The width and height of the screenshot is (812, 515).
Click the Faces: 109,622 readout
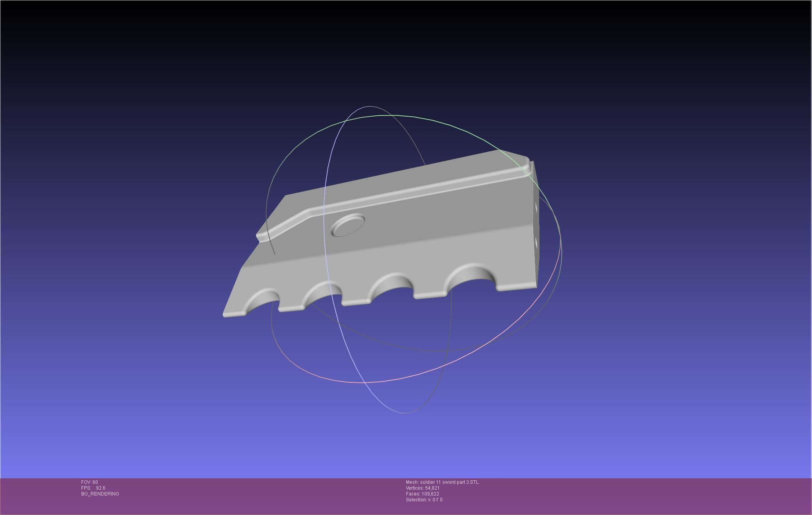[x=422, y=494]
